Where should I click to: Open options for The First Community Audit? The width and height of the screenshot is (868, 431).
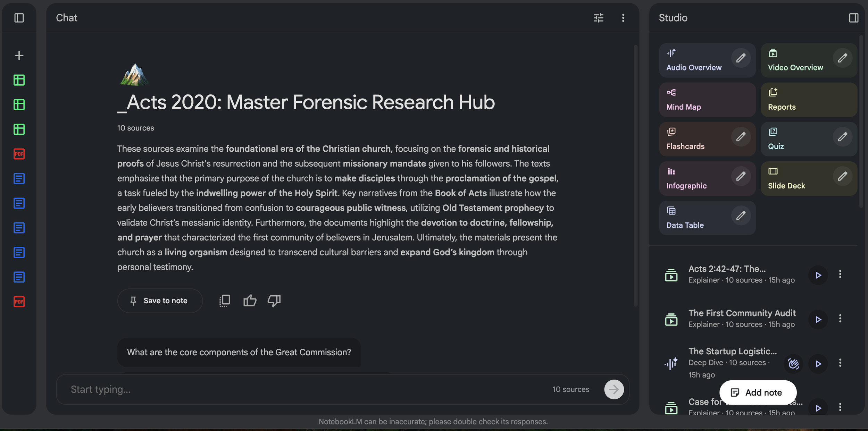click(x=840, y=319)
